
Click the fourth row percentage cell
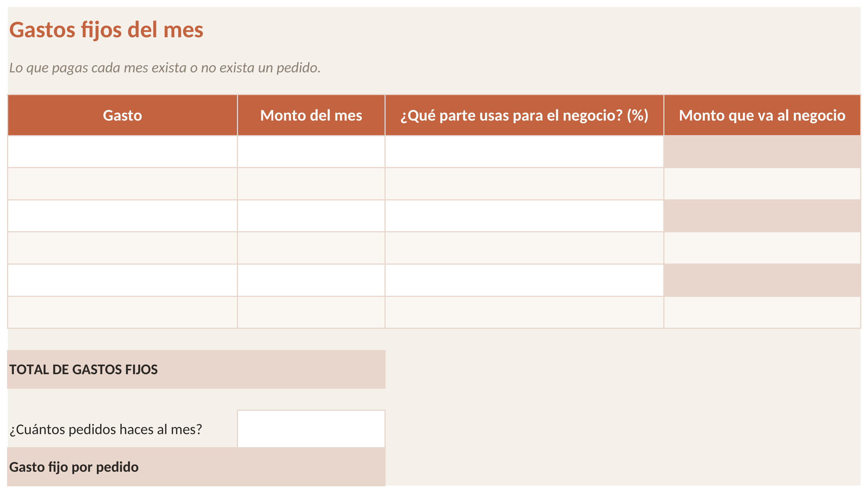coord(524,248)
